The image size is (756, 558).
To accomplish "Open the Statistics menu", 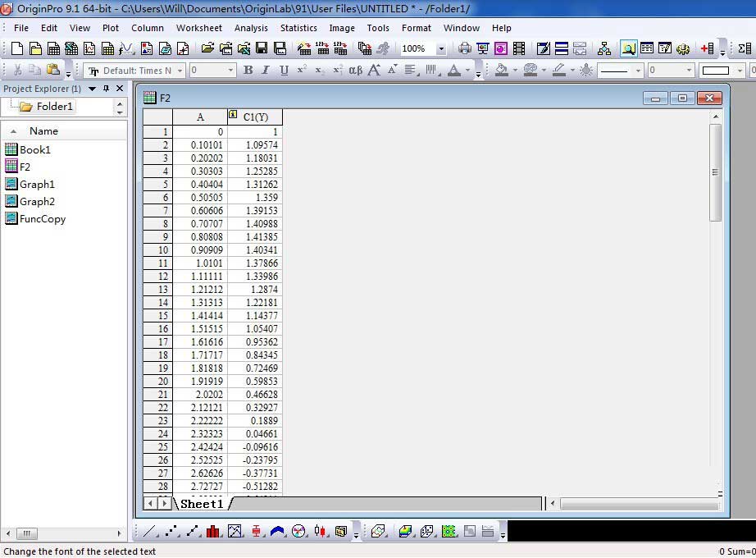I will [x=299, y=28].
